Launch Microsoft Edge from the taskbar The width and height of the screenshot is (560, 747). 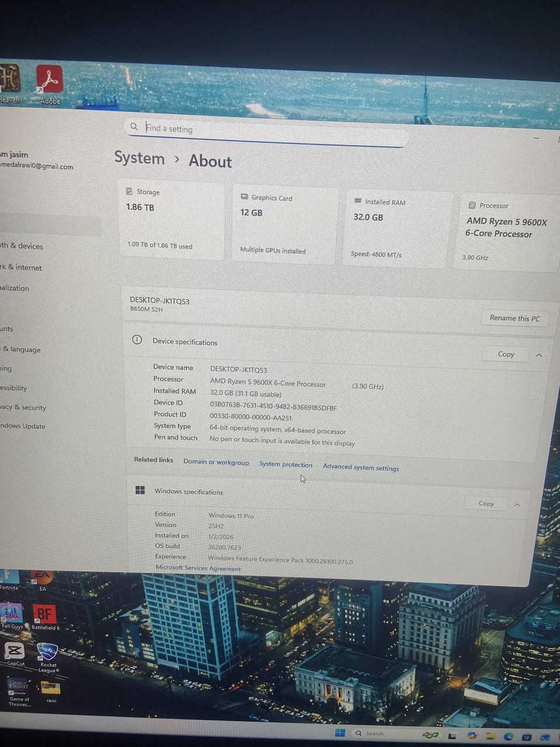pos(509,737)
